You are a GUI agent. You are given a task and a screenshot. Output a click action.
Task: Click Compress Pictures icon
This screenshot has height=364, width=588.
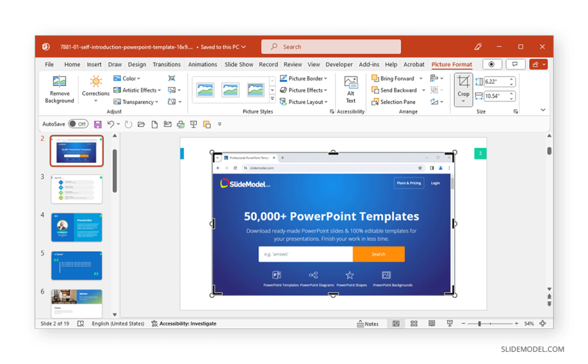(172, 78)
